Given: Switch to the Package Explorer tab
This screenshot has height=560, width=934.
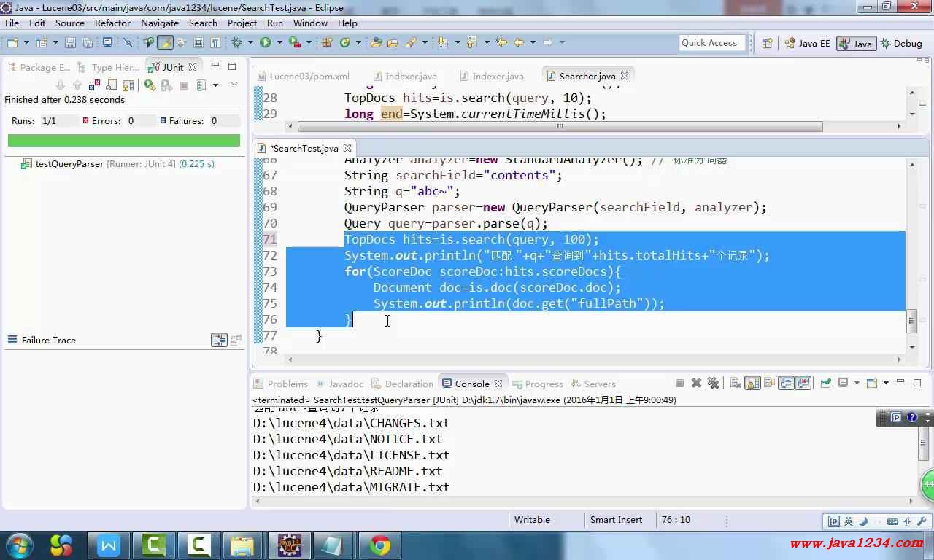Looking at the screenshot, I should click(39, 67).
